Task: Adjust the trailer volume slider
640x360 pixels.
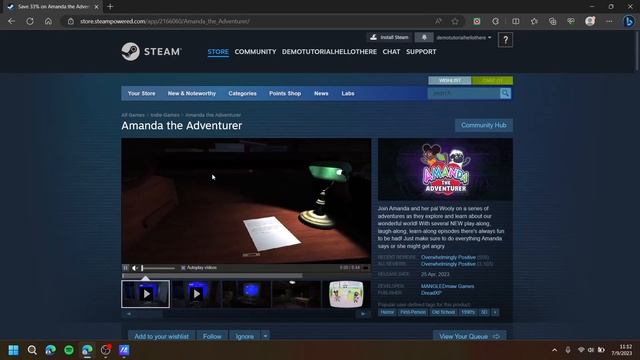Action: coord(158,268)
